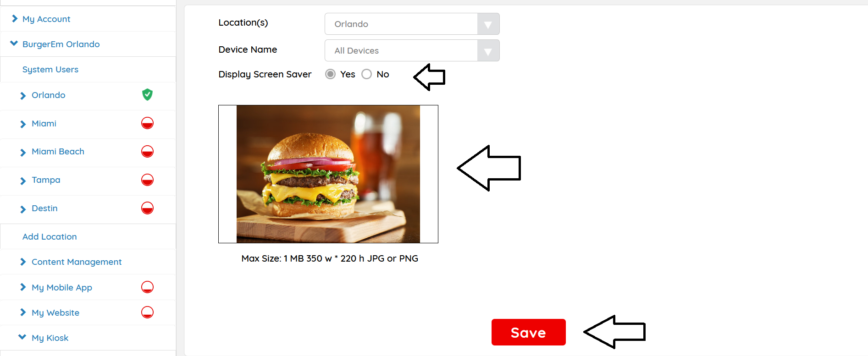The height and width of the screenshot is (356, 868).
Task: Click the red Save button
Action: pyautogui.click(x=528, y=332)
